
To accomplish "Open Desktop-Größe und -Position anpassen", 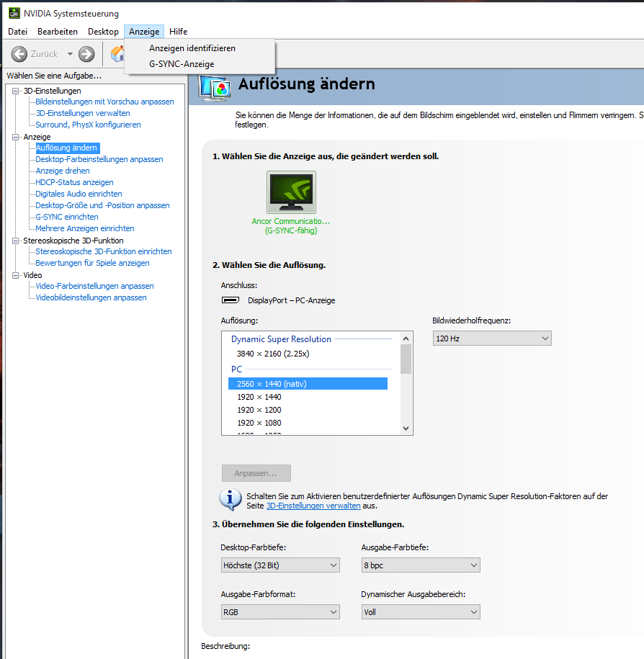I will (102, 205).
